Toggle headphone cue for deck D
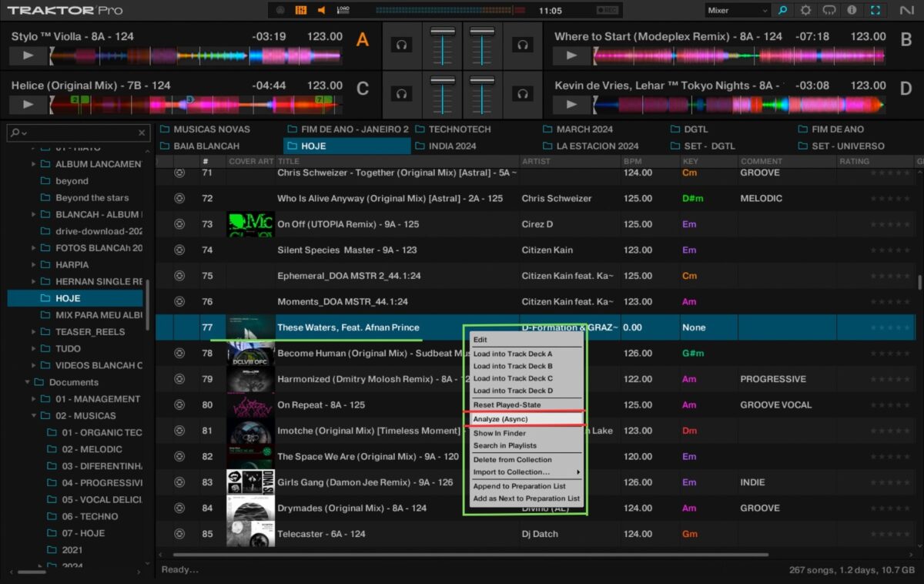The width and height of the screenshot is (924, 584). click(x=524, y=94)
